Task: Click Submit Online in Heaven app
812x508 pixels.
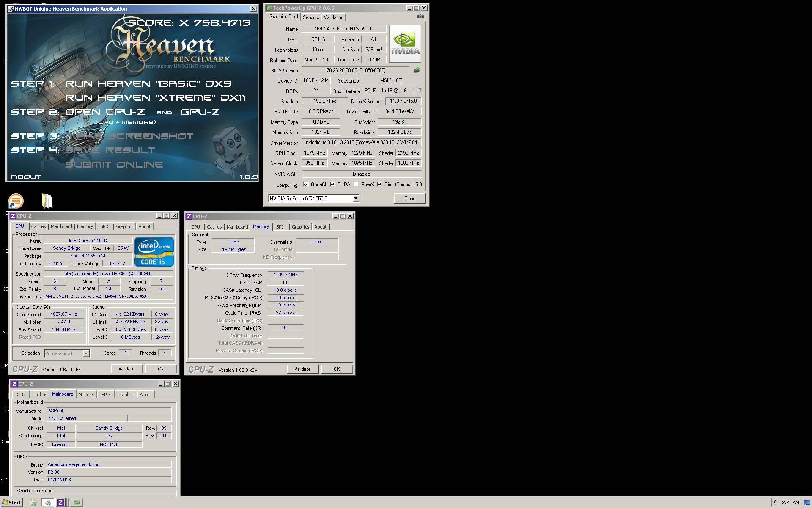Action: [114, 165]
